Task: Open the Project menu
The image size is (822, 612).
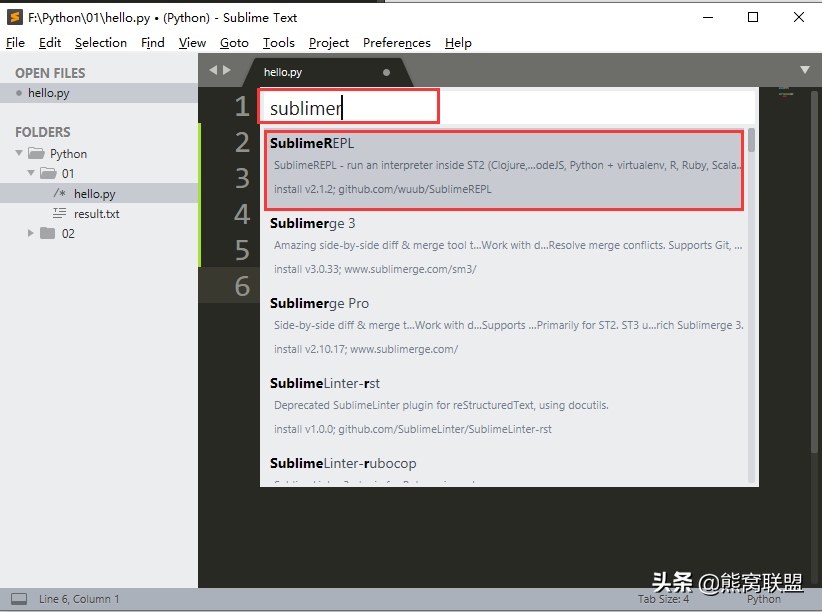Action: (329, 42)
